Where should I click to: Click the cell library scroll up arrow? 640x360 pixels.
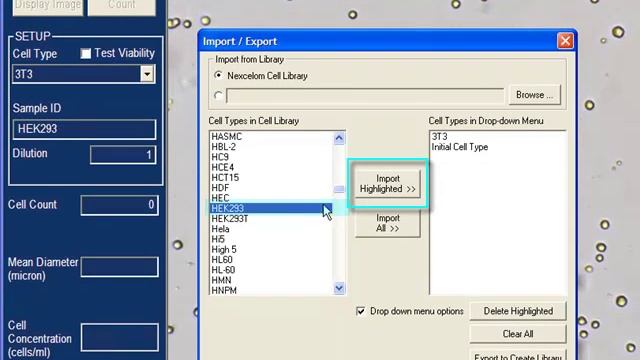tap(339, 138)
